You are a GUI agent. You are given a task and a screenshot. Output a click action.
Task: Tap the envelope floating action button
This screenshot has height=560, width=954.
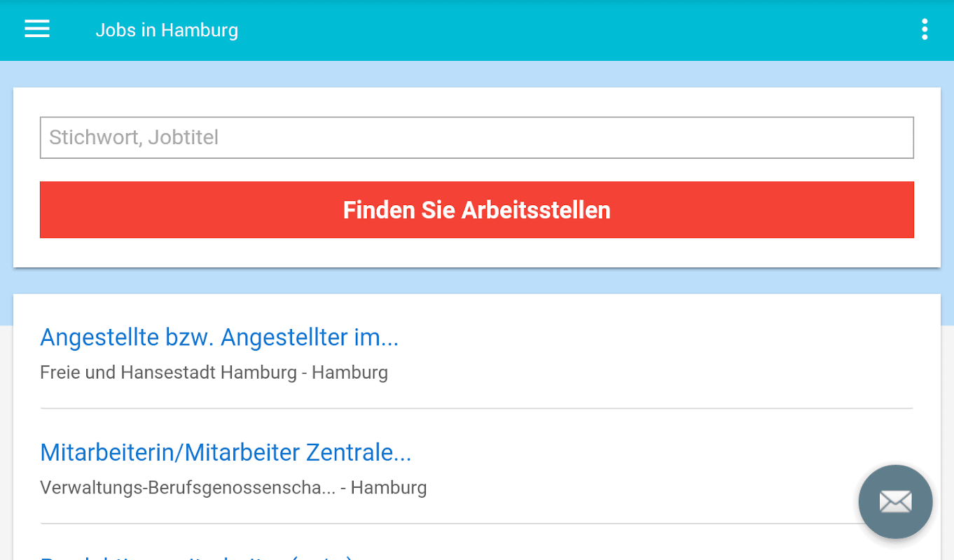(895, 501)
